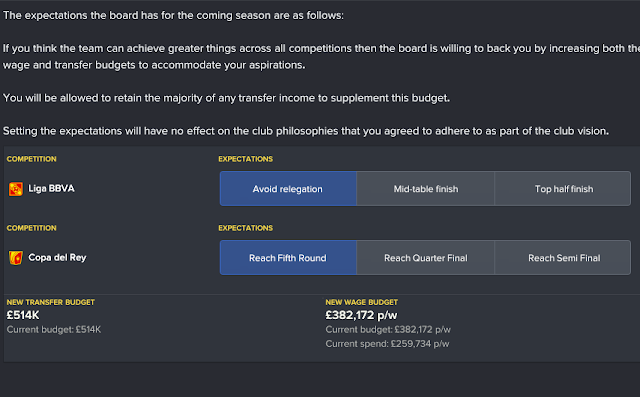Click the Current spend £259,734 p/w line

[387, 344]
